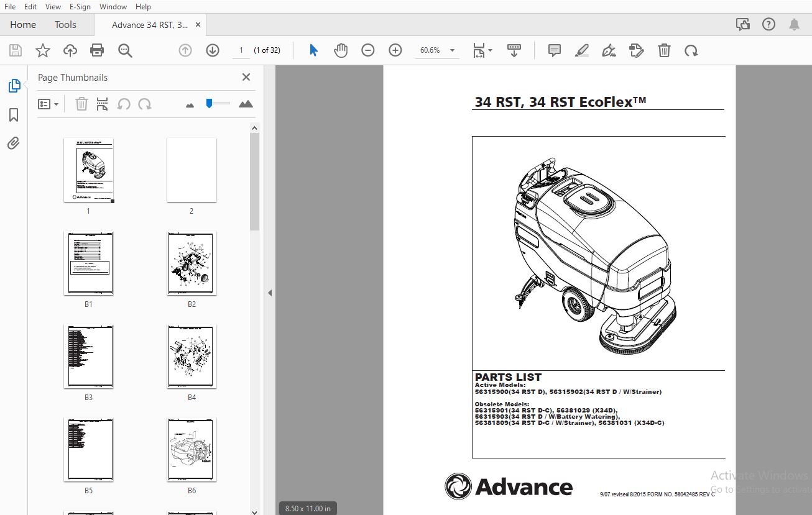Open the zoom level dropdown arrow

(x=452, y=50)
